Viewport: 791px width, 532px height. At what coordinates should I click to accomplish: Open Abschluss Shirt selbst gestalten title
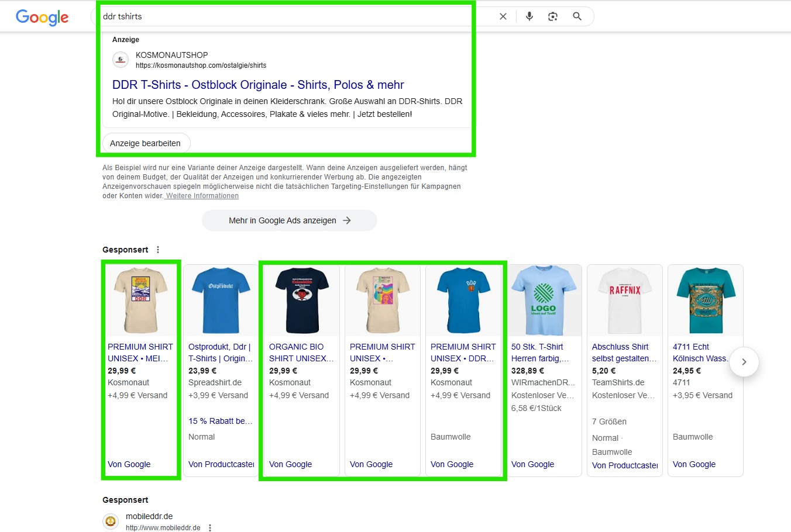[x=624, y=353]
